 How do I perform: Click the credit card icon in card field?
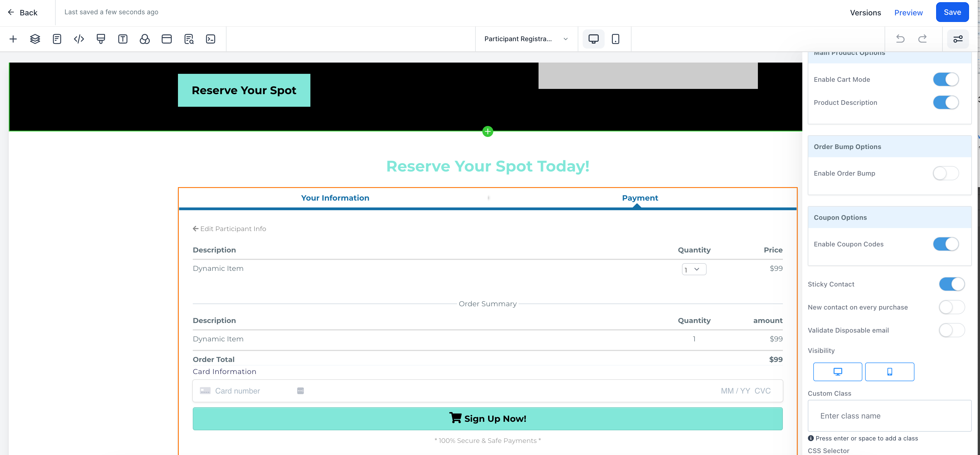[205, 391]
